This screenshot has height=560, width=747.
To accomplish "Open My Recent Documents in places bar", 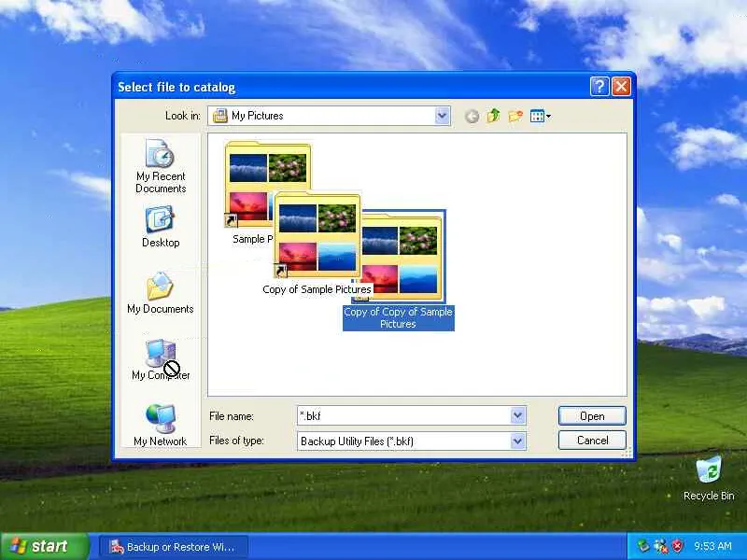I will [x=161, y=167].
